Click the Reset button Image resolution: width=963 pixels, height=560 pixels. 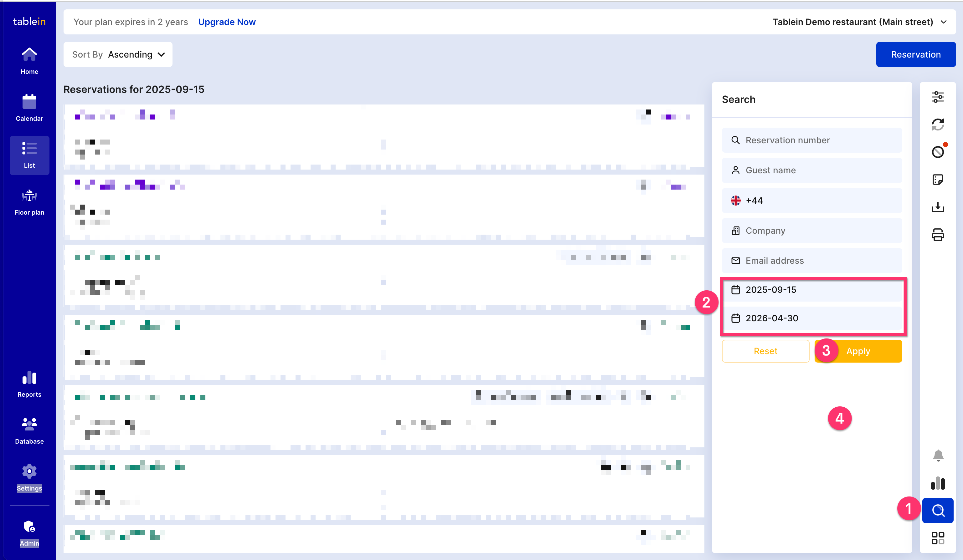point(765,351)
